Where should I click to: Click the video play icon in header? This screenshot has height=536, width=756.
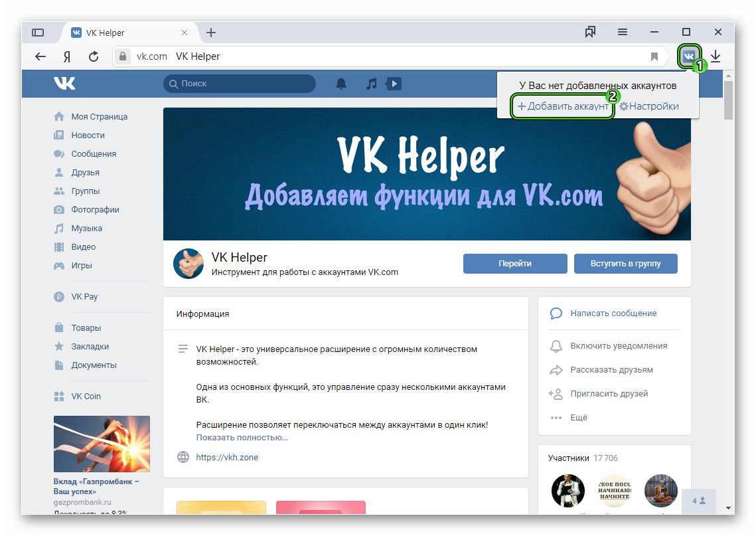pyautogui.click(x=394, y=84)
